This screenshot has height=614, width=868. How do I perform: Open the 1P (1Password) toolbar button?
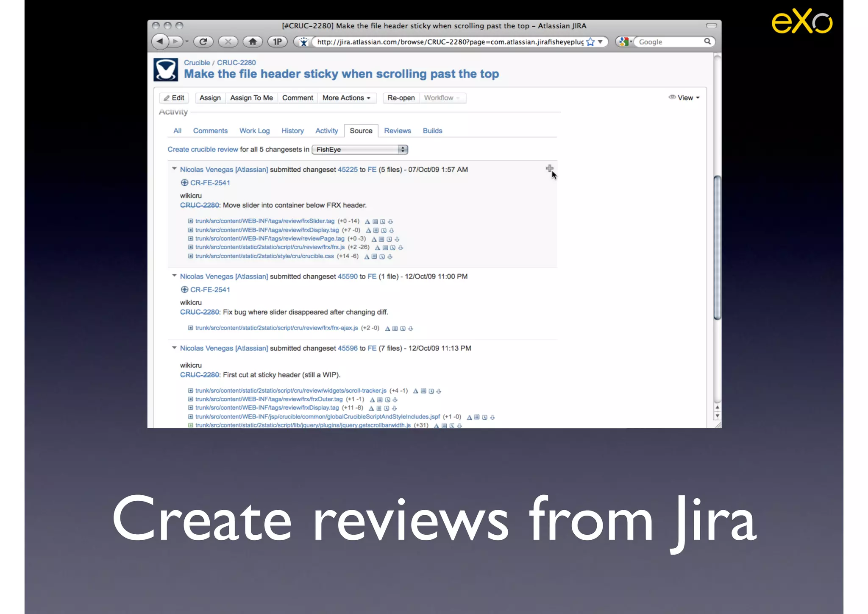point(278,42)
